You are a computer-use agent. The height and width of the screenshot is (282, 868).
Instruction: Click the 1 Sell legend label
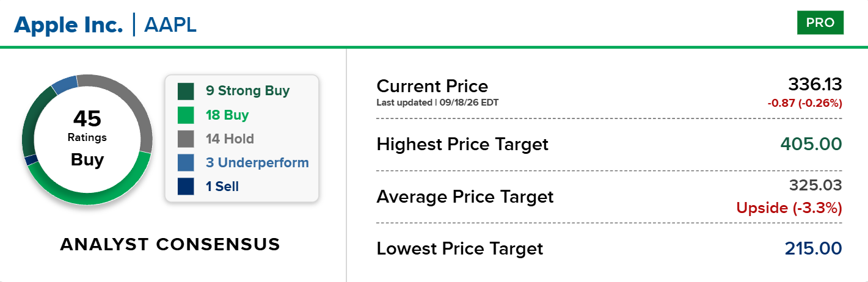tap(222, 187)
